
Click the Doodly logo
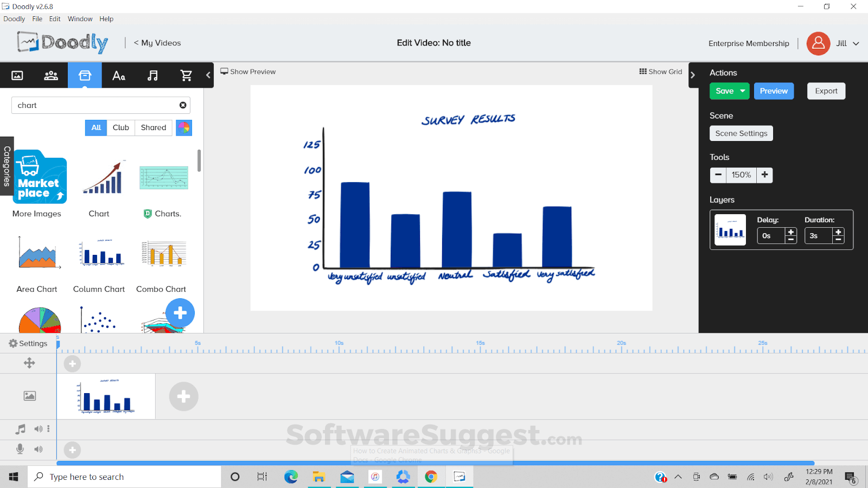(62, 42)
